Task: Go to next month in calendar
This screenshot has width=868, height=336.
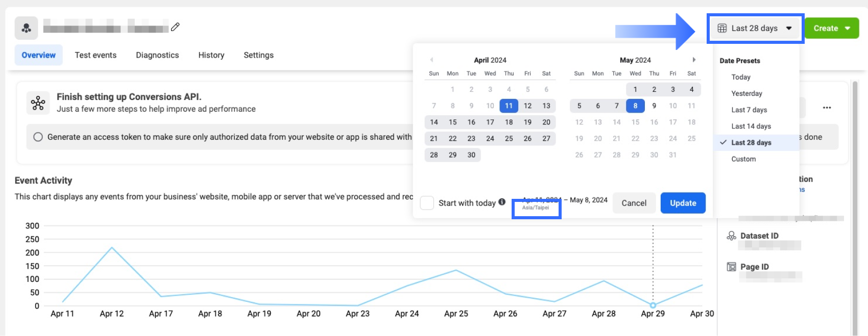Action: point(694,60)
